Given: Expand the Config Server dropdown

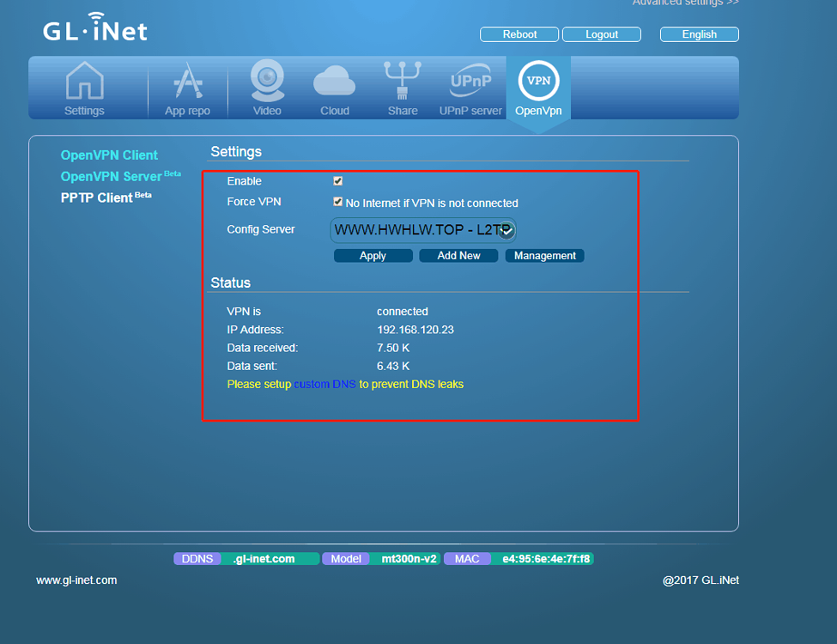Looking at the screenshot, I should point(505,230).
